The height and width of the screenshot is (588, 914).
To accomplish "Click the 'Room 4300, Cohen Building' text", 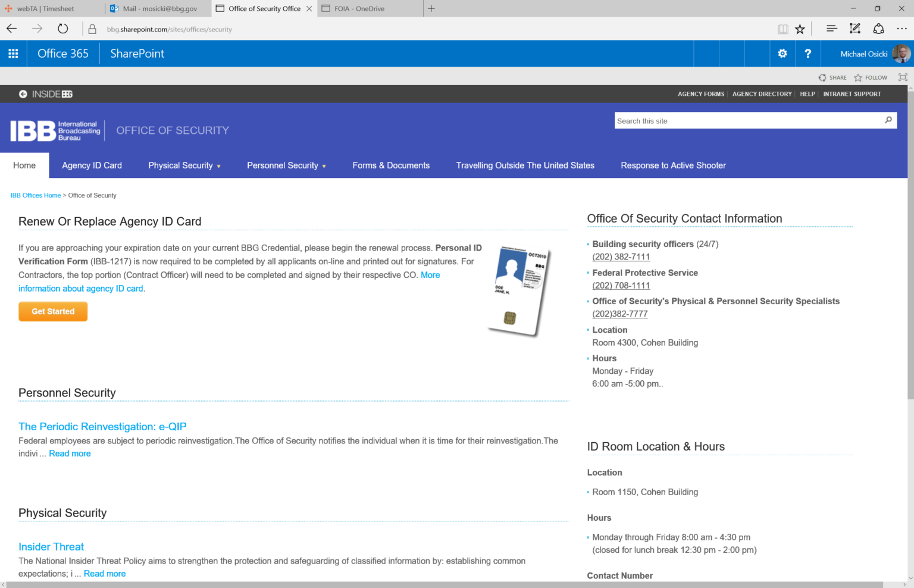I will 645,343.
